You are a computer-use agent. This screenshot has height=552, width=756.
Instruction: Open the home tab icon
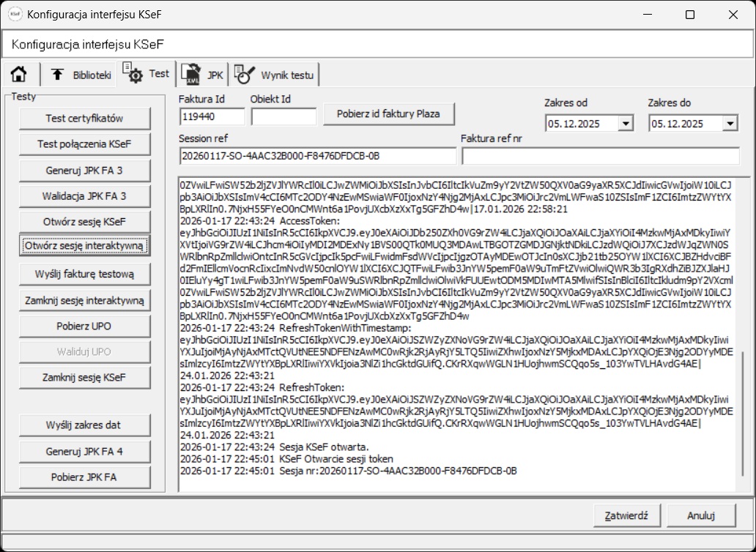click(19, 74)
